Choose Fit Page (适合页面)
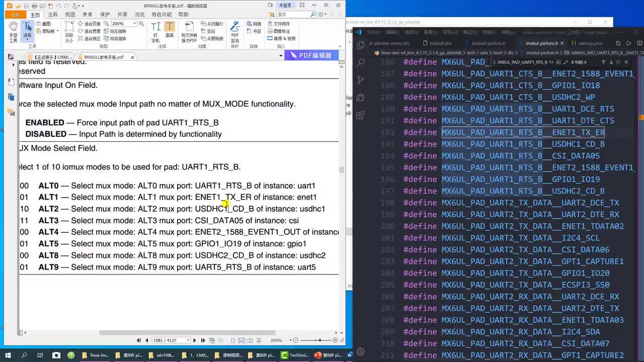The height and width of the screenshot is (362, 644). (89, 24)
